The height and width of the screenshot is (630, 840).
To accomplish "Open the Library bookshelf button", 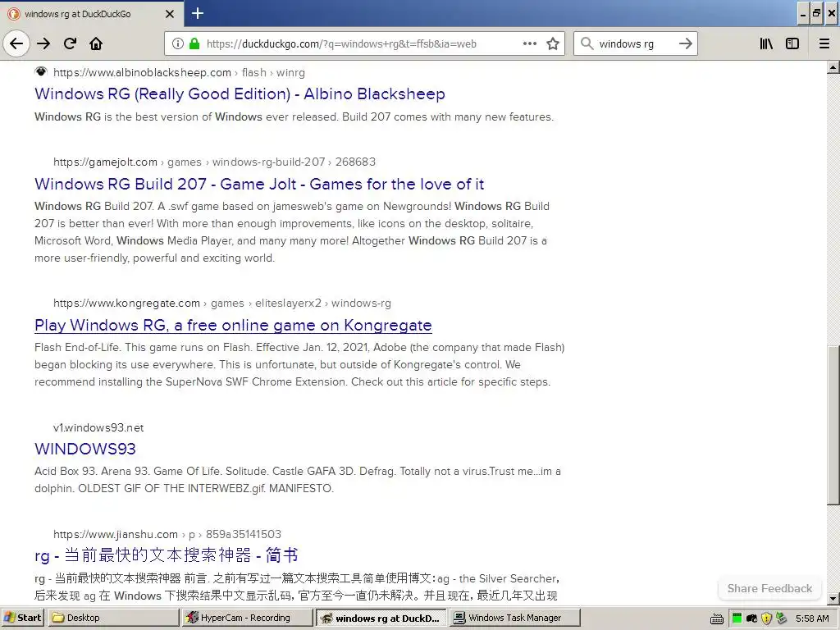I will coord(766,43).
